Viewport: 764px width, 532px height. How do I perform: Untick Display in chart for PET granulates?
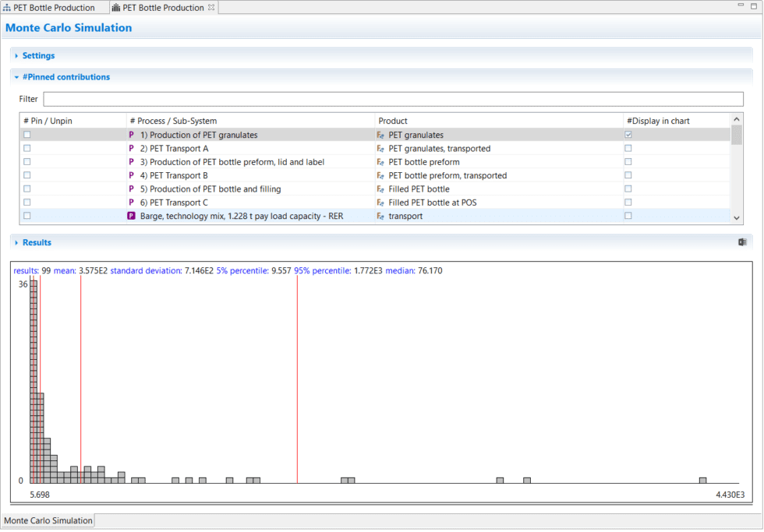tap(628, 135)
